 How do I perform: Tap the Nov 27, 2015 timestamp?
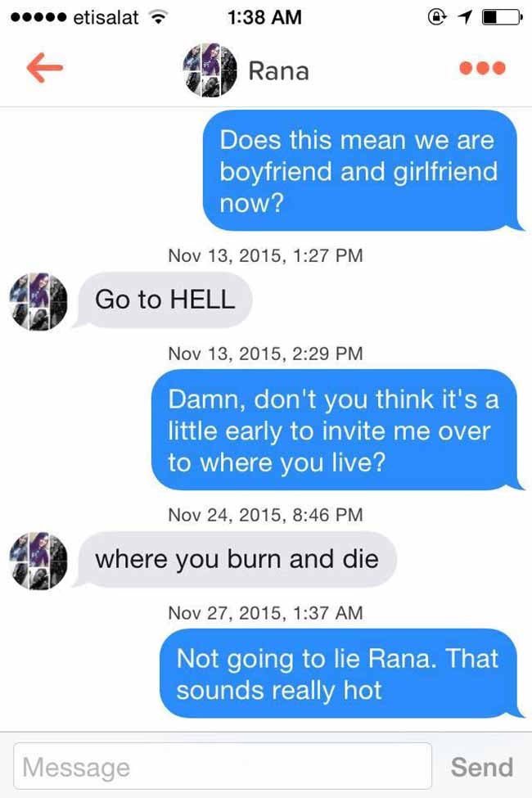coord(265,613)
